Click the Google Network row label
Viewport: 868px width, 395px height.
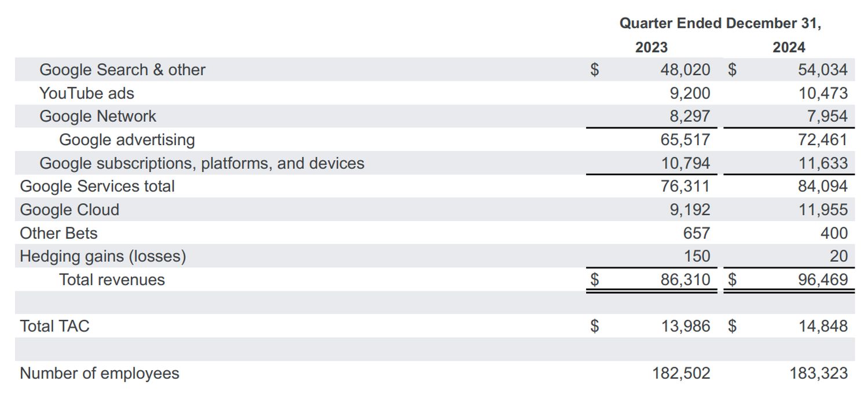click(x=98, y=116)
